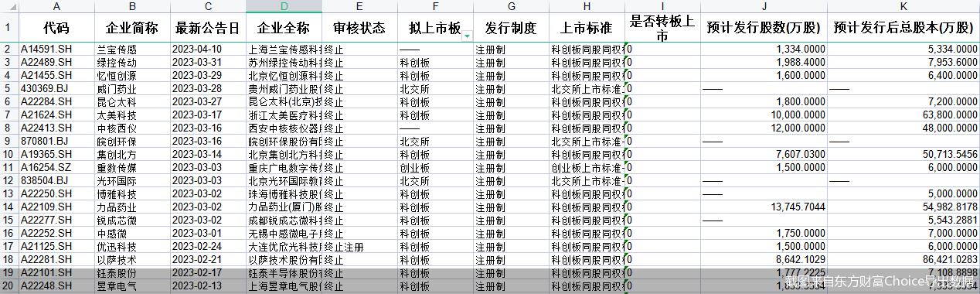Select row 2 header number

[x=9, y=50]
